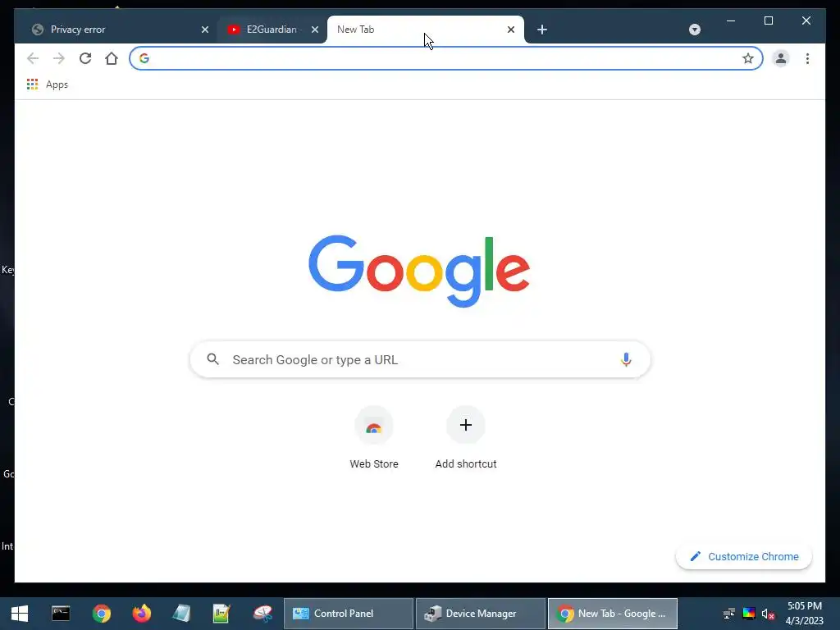Open the green chart taskbar icon
The image size is (840, 630).
[221, 614]
